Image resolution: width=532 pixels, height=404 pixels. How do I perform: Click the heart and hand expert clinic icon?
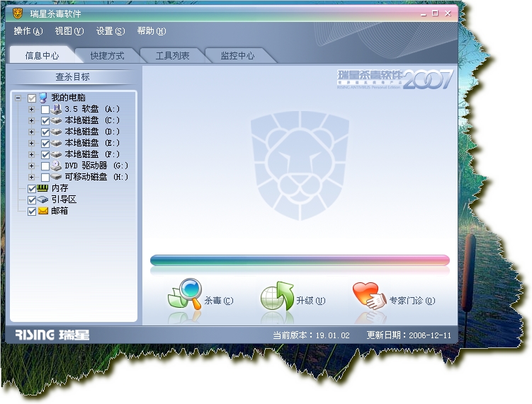pos(370,296)
